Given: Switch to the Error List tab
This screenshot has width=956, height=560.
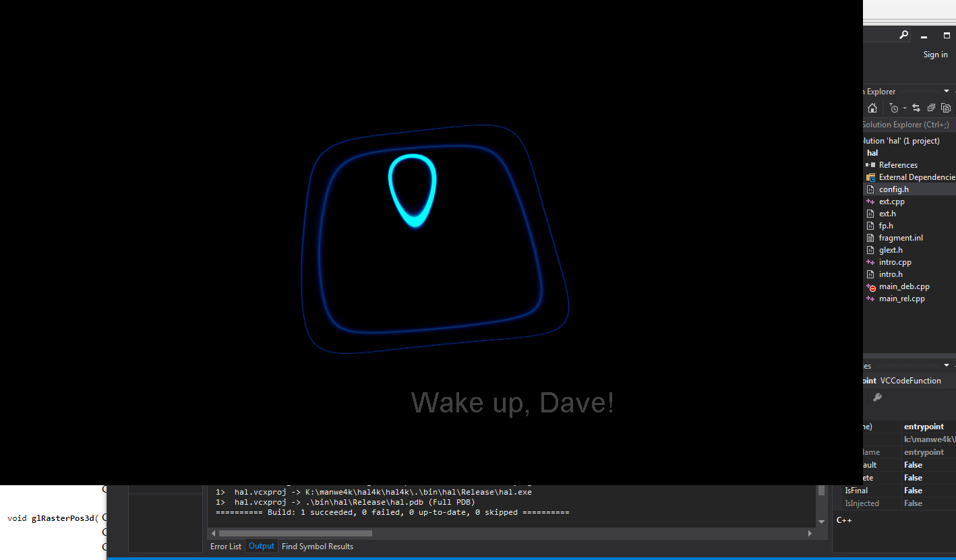Looking at the screenshot, I should [x=226, y=547].
